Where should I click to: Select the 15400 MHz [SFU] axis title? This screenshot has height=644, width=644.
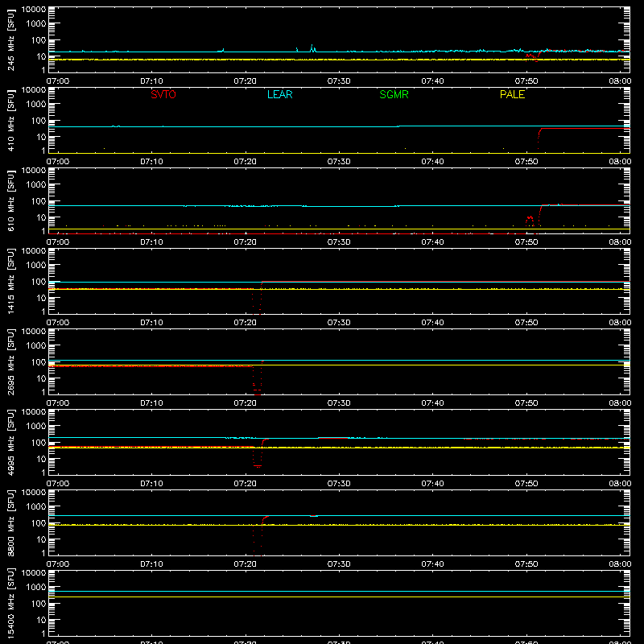pyautogui.click(x=10, y=603)
